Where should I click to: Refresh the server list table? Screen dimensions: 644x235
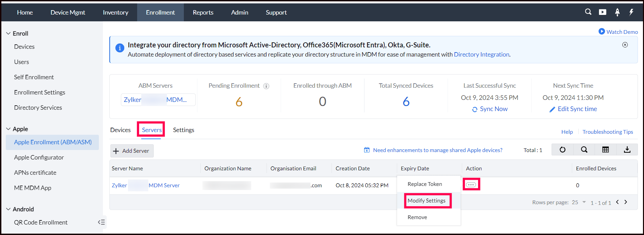562,150
